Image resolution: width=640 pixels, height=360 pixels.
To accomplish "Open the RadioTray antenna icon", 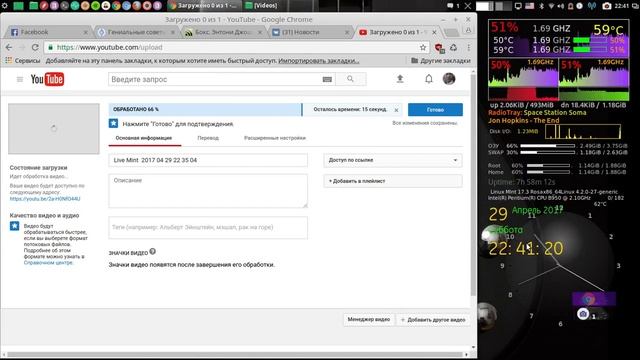I will [591, 6].
